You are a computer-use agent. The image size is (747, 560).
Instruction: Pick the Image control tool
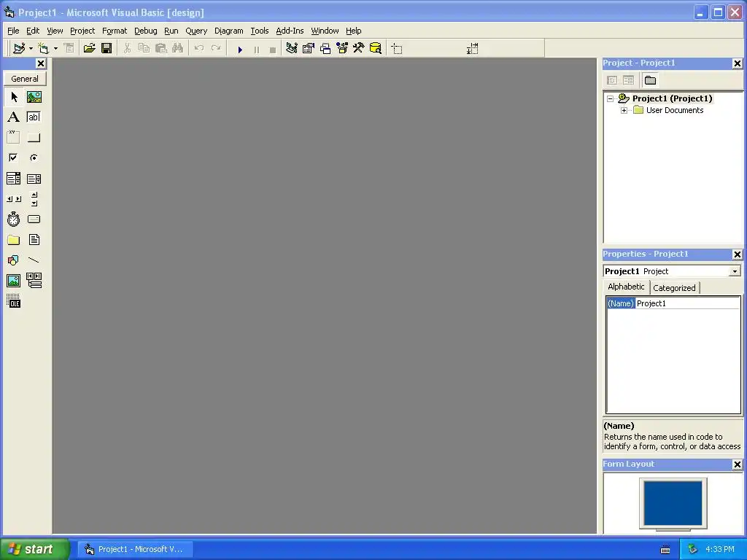click(14, 281)
